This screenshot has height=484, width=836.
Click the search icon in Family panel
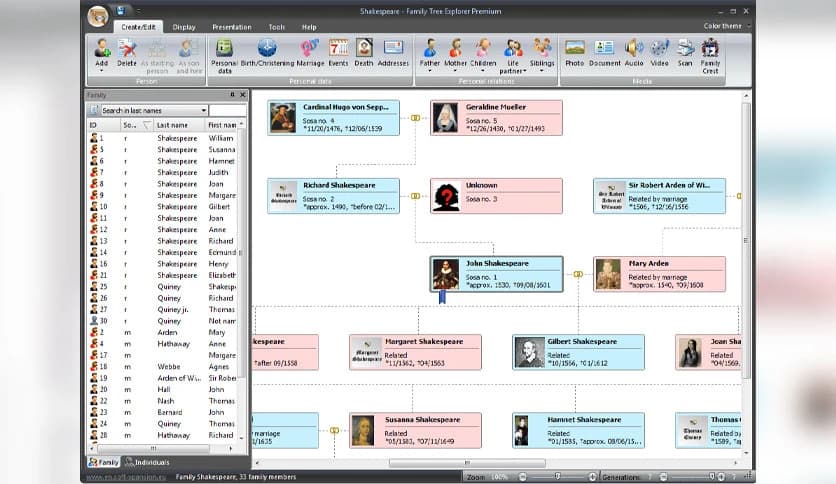pyautogui.click(x=94, y=110)
